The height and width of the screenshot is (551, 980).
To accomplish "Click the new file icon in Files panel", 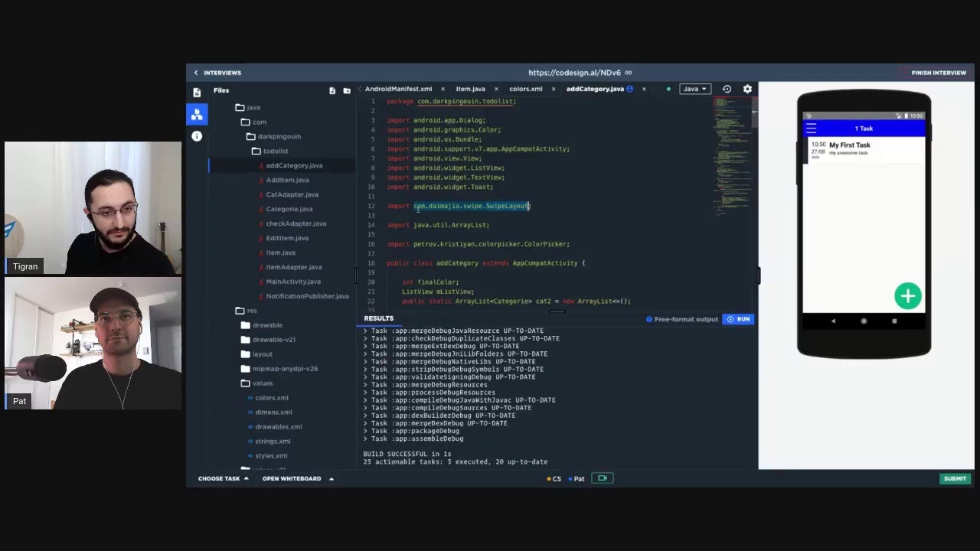I will (332, 90).
